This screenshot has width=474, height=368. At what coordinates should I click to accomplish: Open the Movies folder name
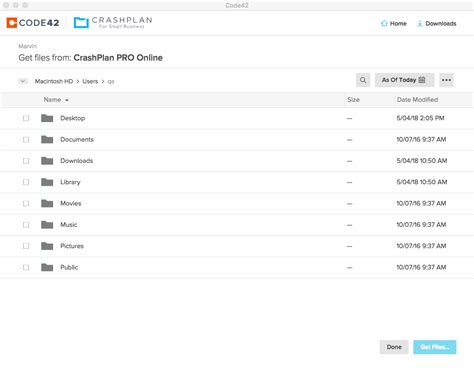click(70, 204)
